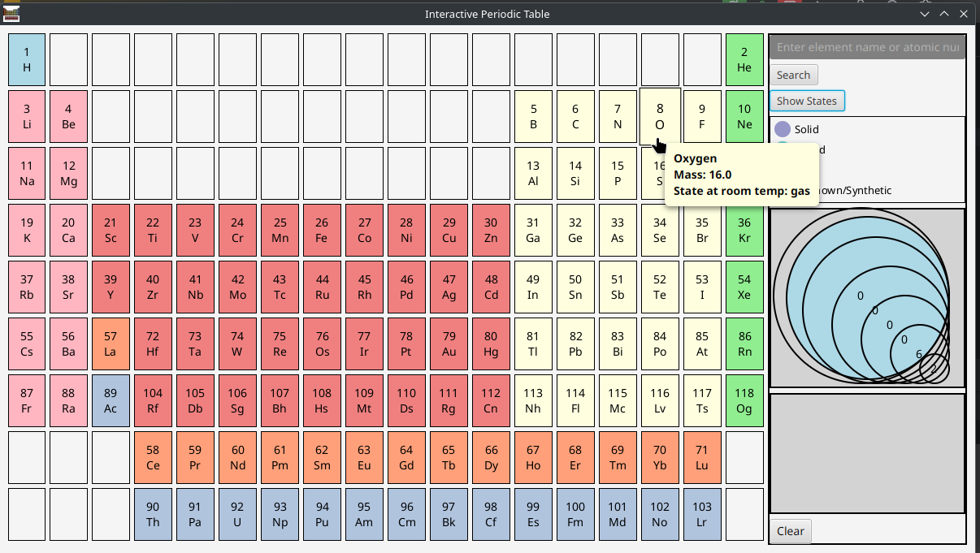This screenshot has width=980, height=553.
Task: Click the Search button
Action: point(793,75)
